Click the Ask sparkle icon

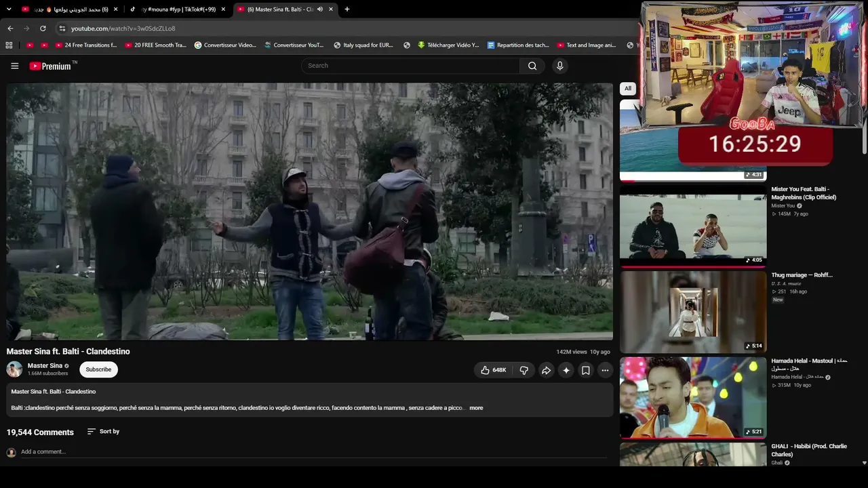[566, 370]
